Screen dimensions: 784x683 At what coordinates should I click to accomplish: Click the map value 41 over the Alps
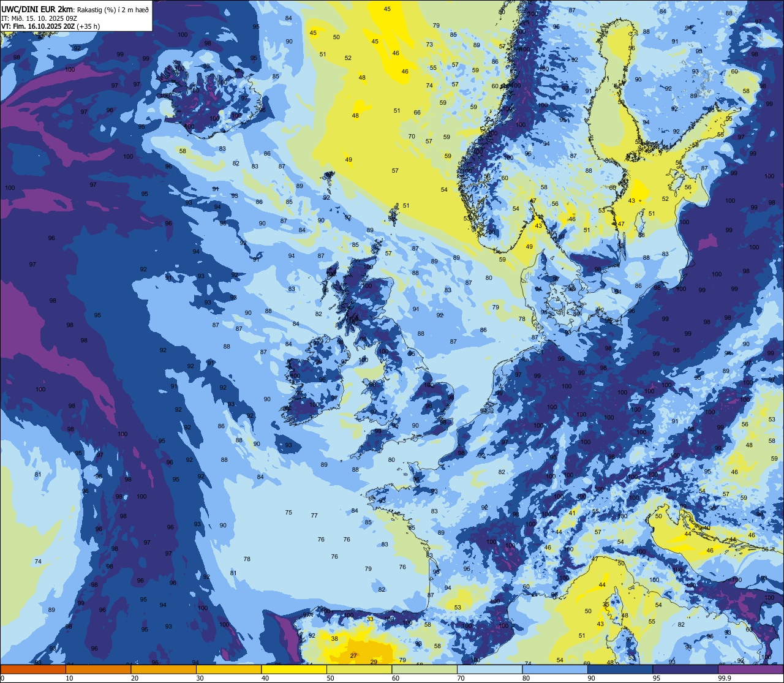[572, 513]
